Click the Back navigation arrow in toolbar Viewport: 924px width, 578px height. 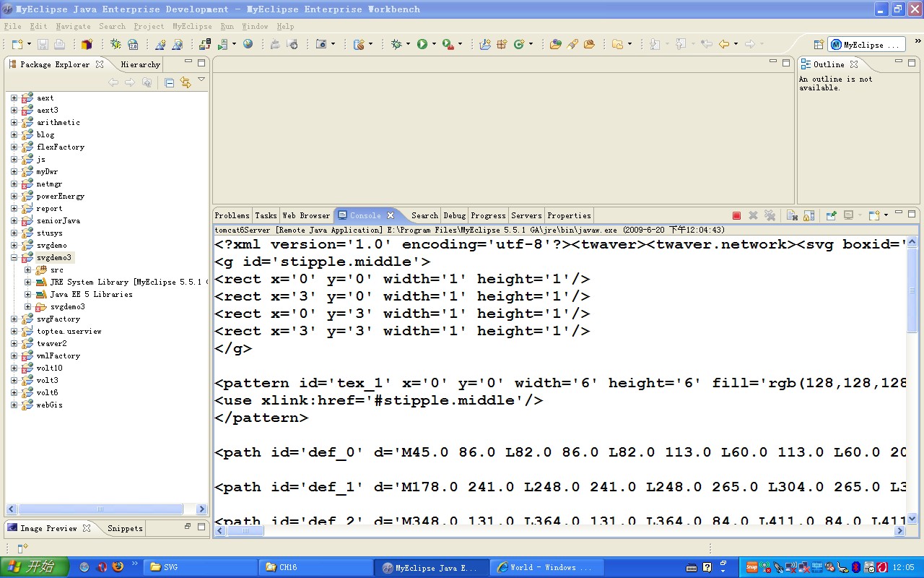pyautogui.click(x=724, y=44)
